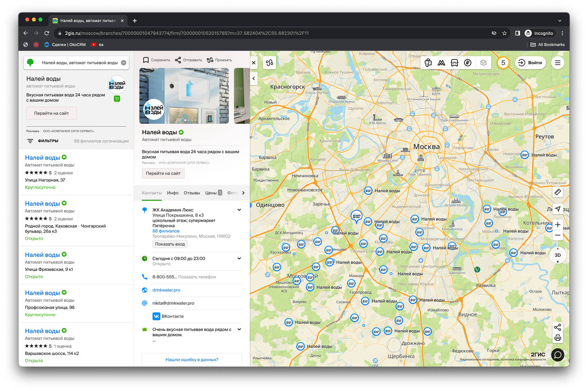Zoom in the map with plus button

coord(558,225)
